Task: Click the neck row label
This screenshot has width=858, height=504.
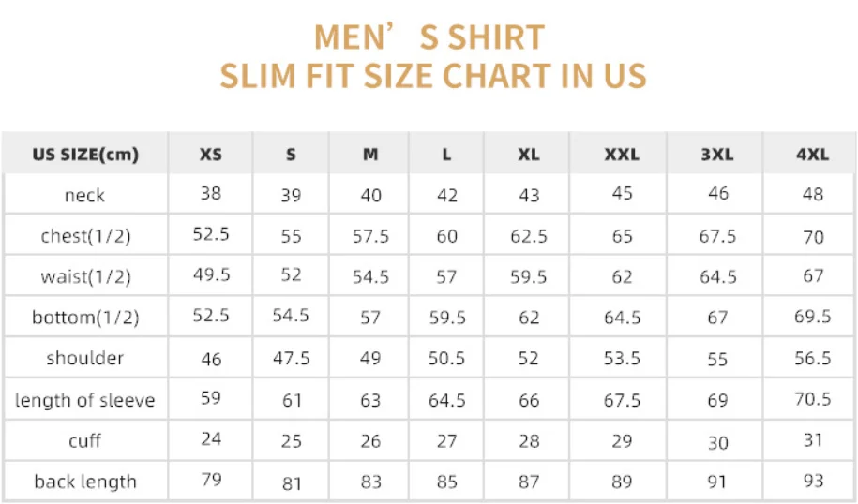Action: [x=85, y=195]
